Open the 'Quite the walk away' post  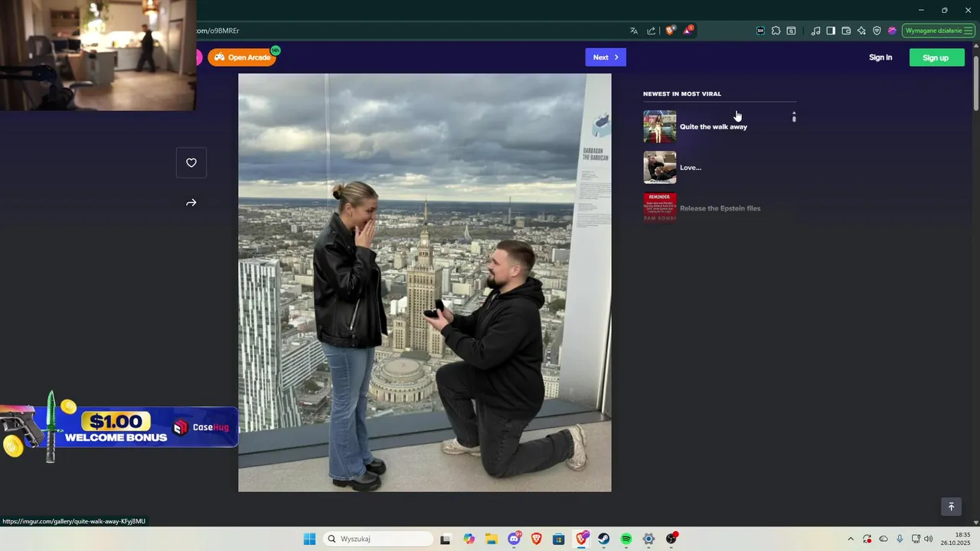tap(714, 127)
